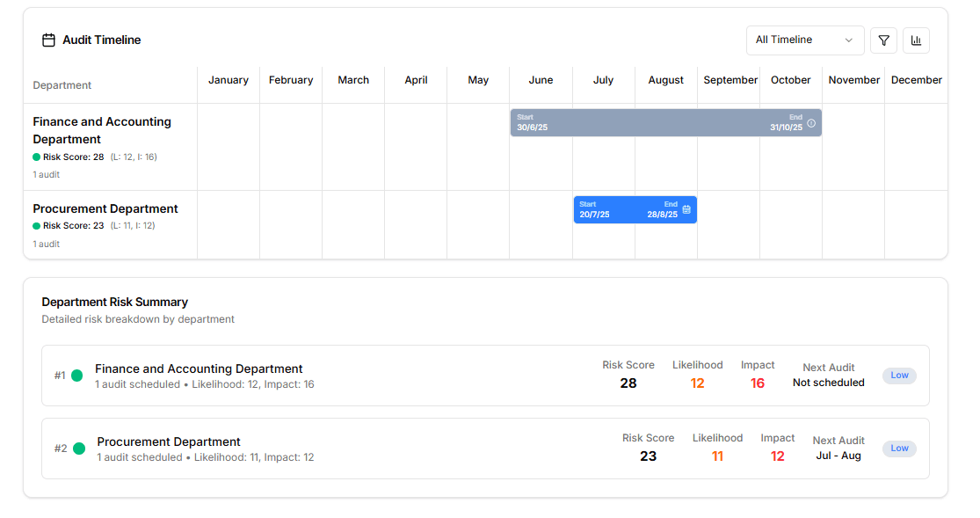Screen dimensions: 980x518
Task: Click Low badge in Finance summary row
Action: coord(899,376)
